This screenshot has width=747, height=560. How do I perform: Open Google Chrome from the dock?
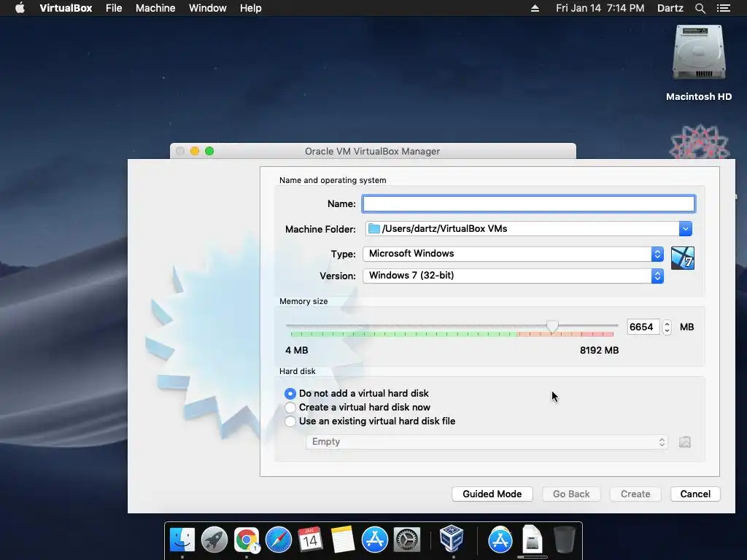247,540
